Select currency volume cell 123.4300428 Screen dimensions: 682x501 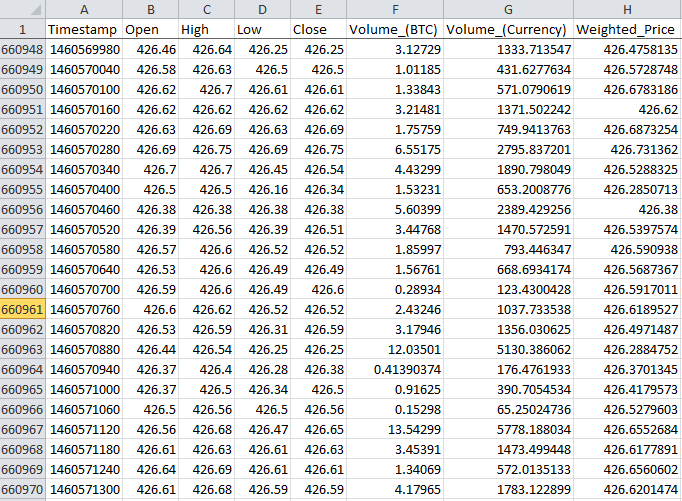pyautogui.click(x=508, y=290)
